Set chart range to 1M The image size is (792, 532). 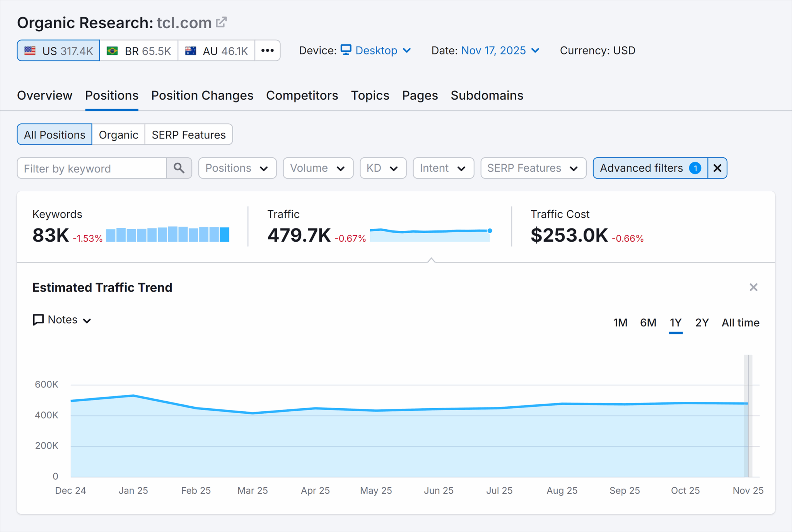tap(620, 322)
